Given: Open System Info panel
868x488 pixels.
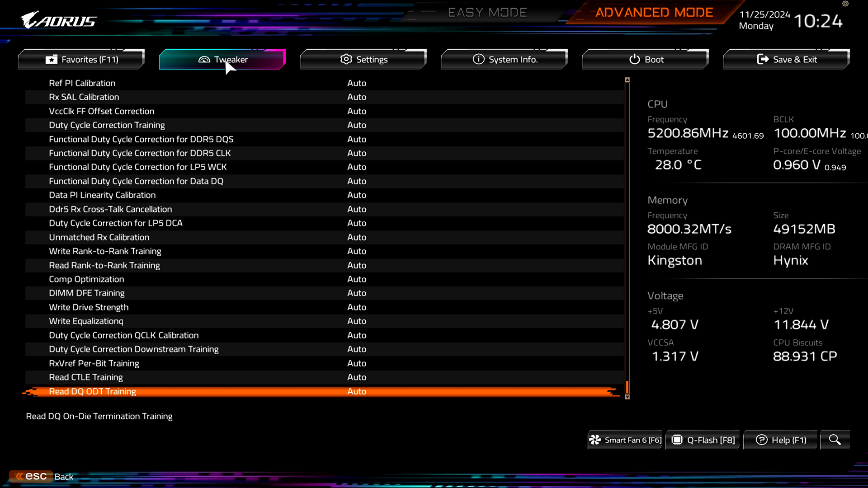Looking at the screenshot, I should [505, 59].
